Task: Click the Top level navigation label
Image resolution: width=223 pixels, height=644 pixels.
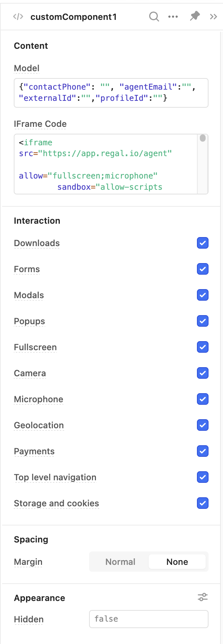Action: point(55,477)
